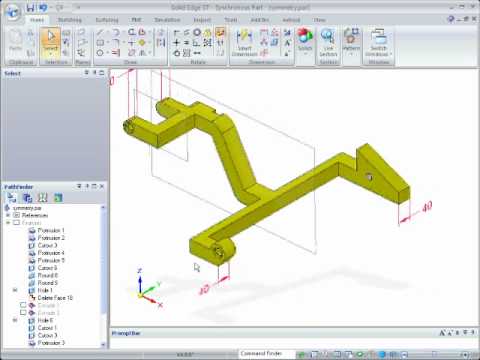Select Protrusion 1 in the feature tree
Viewport: 480px width, 360px height.
click(51, 230)
